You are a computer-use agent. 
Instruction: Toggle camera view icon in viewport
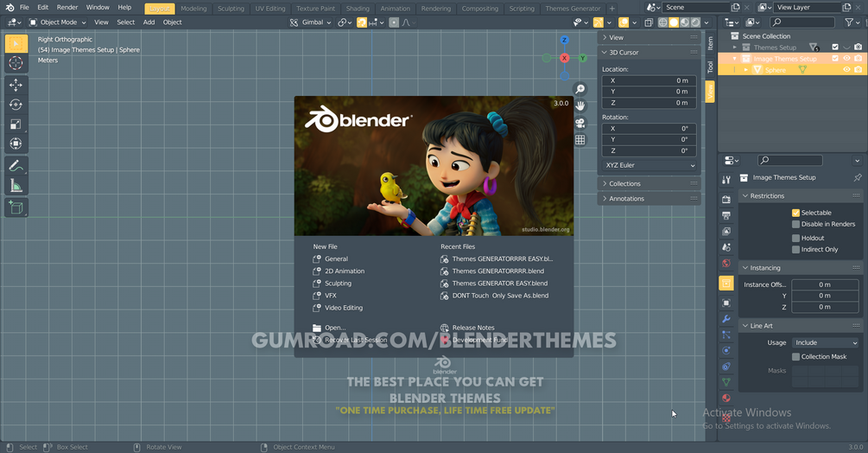pyautogui.click(x=580, y=123)
